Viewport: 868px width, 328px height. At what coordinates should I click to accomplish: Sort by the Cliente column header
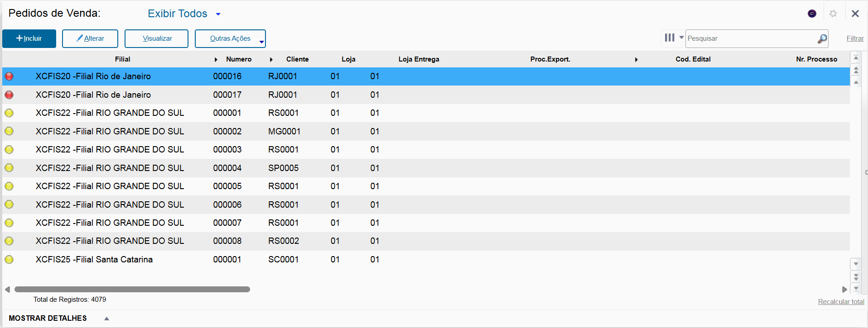297,59
